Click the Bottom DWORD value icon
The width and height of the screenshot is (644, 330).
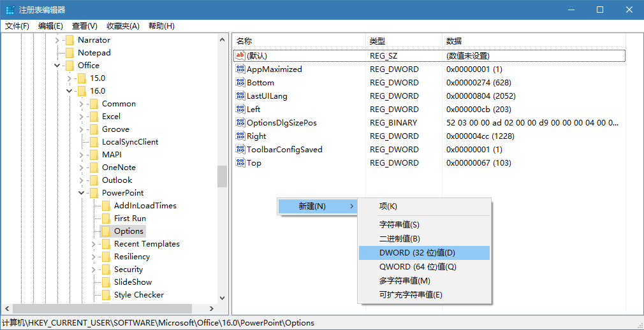tap(240, 83)
